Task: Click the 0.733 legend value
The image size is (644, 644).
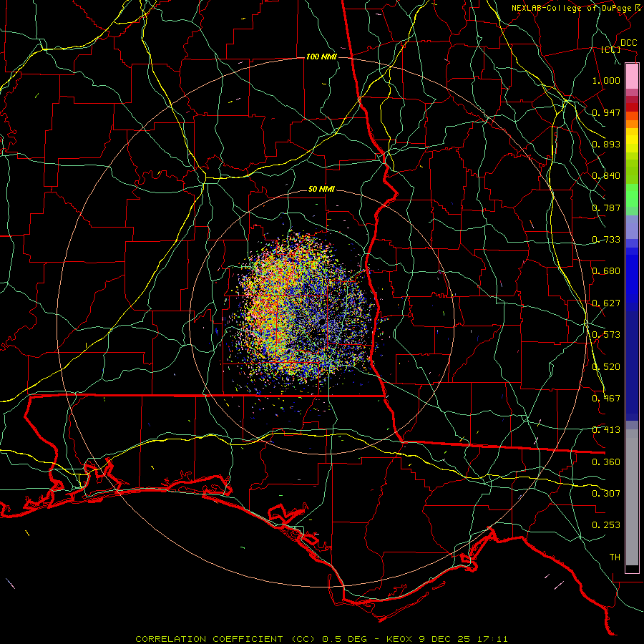Action: pos(606,240)
